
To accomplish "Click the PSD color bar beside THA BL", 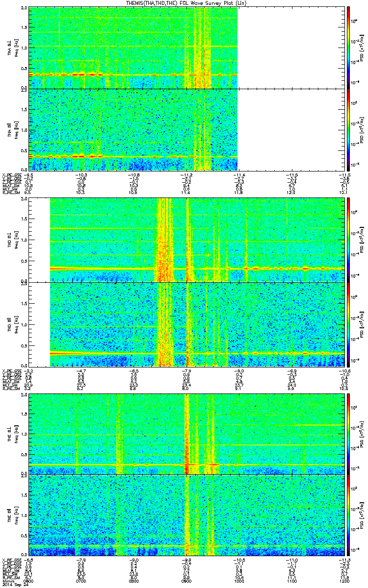I will [x=348, y=48].
